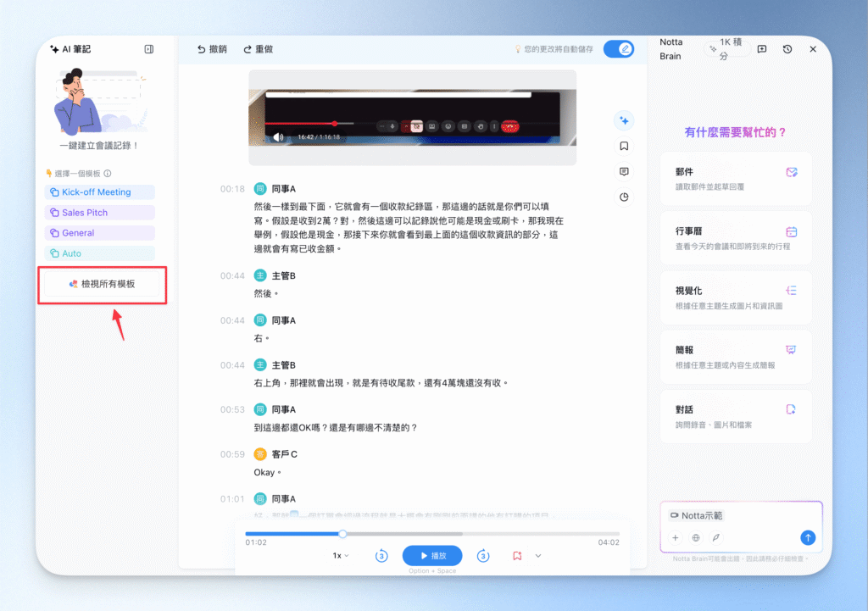Select the Sales Pitch template

point(100,213)
